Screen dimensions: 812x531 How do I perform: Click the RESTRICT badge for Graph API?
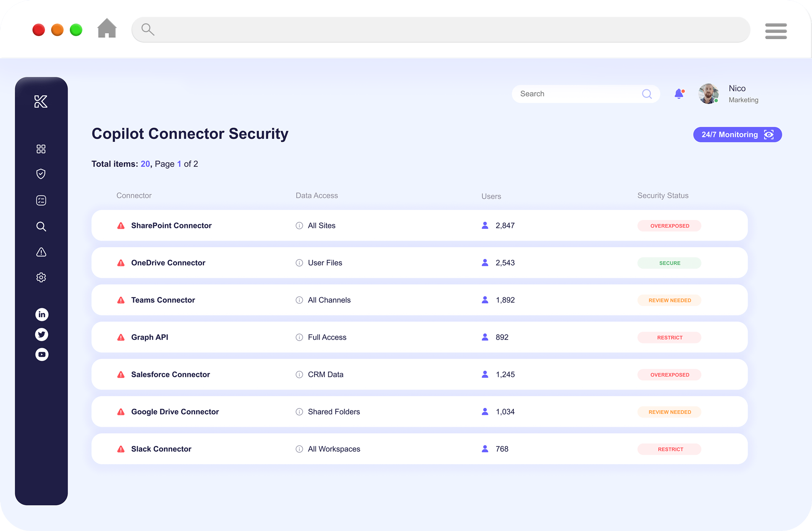669,337
